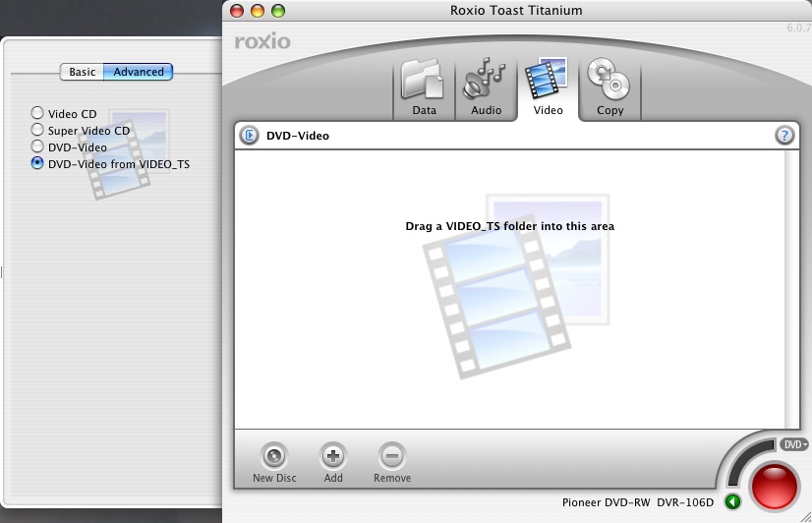The image size is (812, 523).
Task: Switch drawer to Basic tab
Action: 83,72
